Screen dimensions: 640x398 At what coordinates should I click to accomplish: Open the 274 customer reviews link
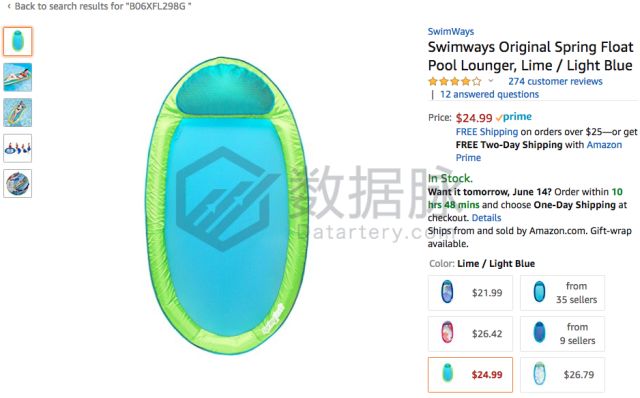coord(555,81)
